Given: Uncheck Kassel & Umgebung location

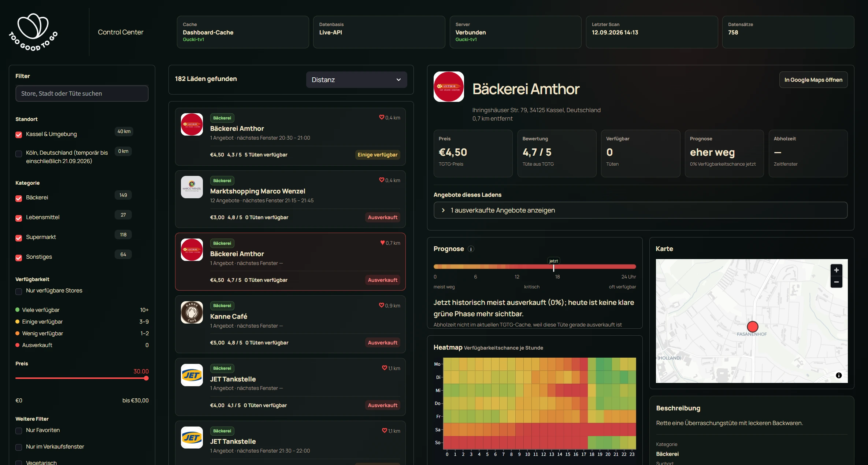Looking at the screenshot, I should tap(19, 134).
